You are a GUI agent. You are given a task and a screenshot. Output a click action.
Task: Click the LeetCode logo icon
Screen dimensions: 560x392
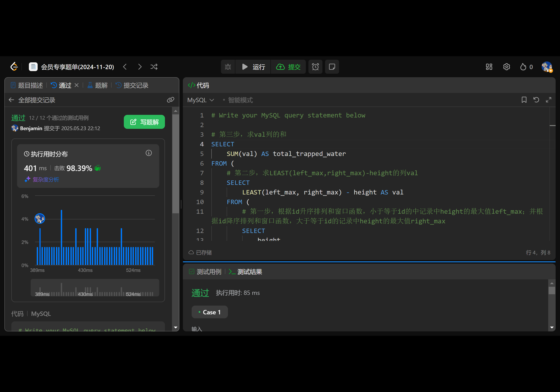[x=14, y=66]
